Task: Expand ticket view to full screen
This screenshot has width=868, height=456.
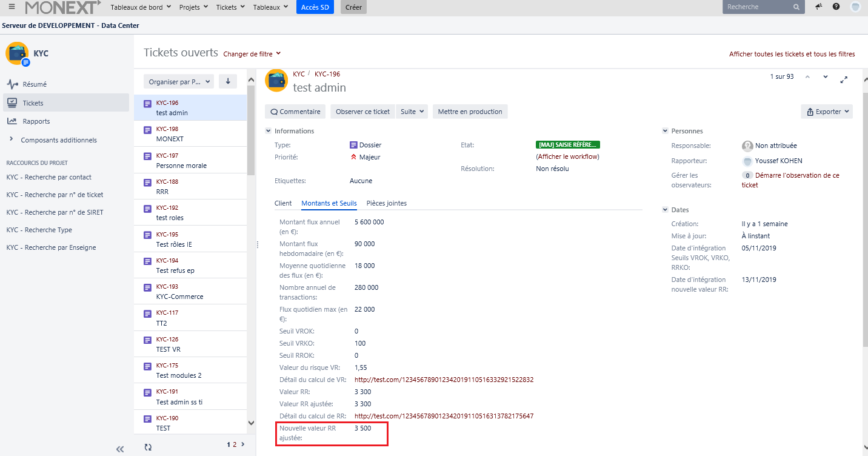Action: click(x=844, y=79)
